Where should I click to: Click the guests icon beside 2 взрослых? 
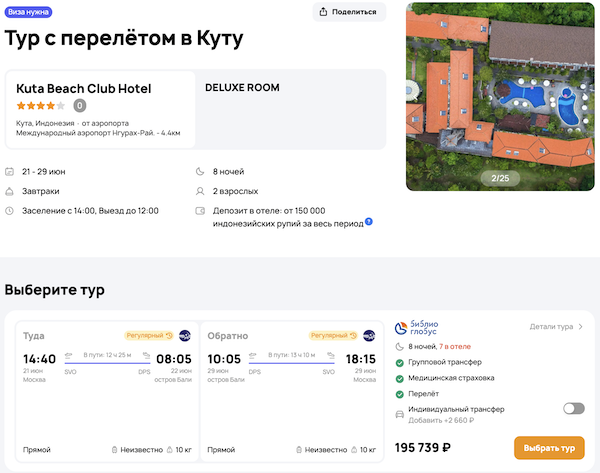click(x=202, y=190)
